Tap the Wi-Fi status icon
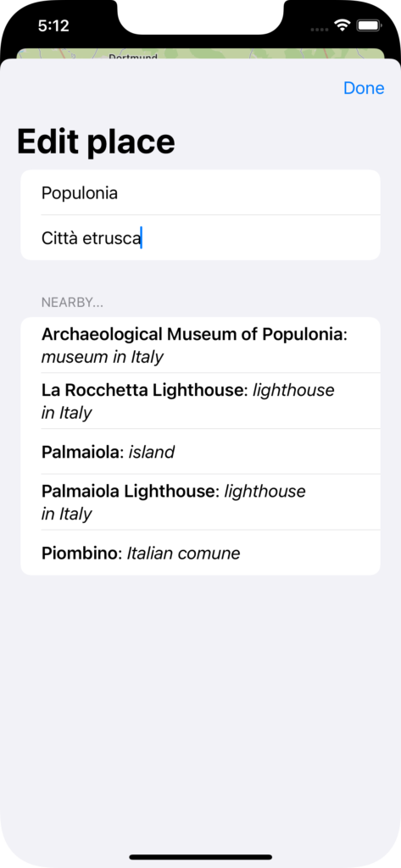This screenshot has height=868, width=401. [343, 25]
